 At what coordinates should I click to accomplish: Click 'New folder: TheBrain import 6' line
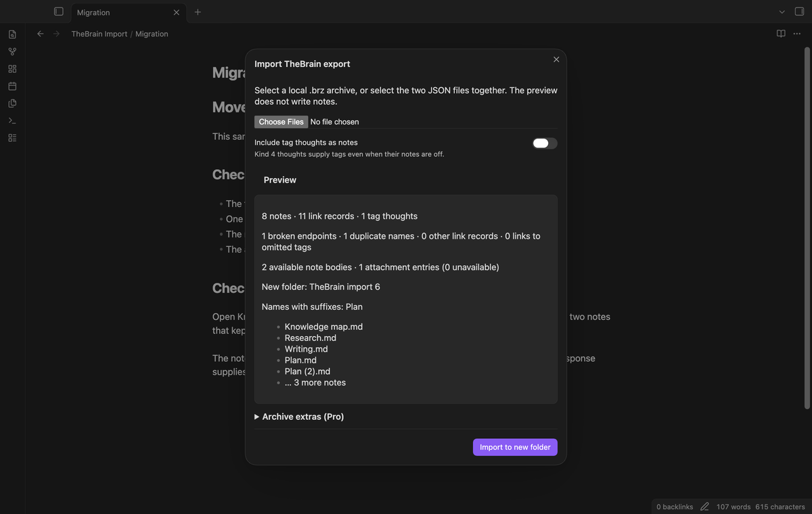coord(321,287)
